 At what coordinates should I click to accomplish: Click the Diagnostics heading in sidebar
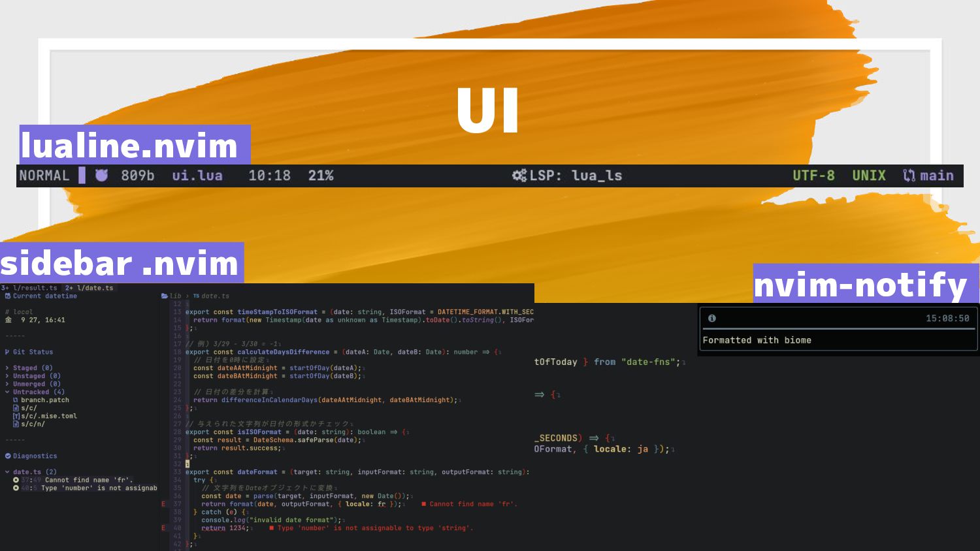click(35, 456)
